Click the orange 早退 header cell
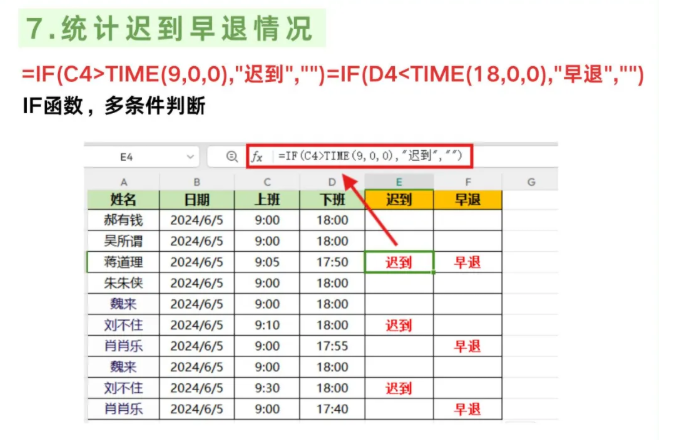Viewport: 676px width, 440px height. pos(467,199)
